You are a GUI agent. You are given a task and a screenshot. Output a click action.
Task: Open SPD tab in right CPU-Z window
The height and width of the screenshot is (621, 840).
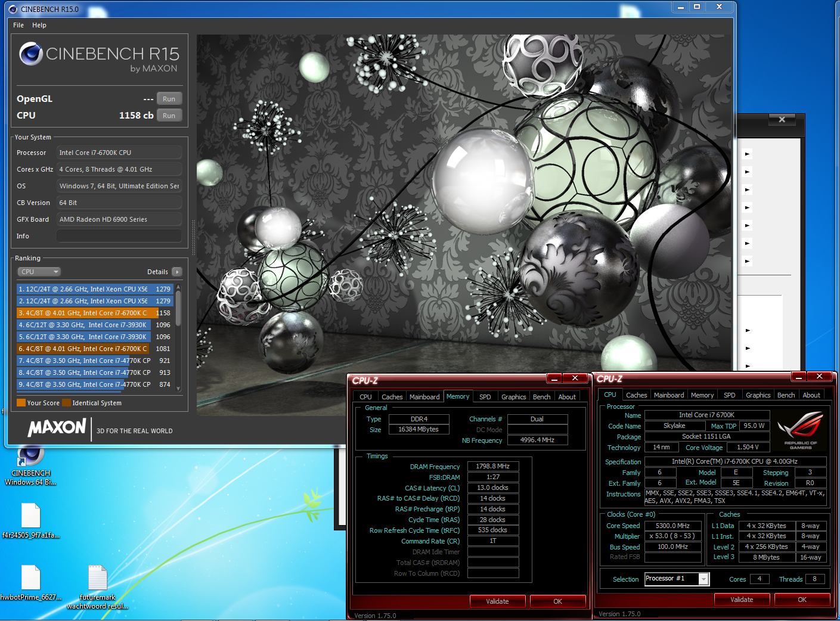[x=729, y=395]
